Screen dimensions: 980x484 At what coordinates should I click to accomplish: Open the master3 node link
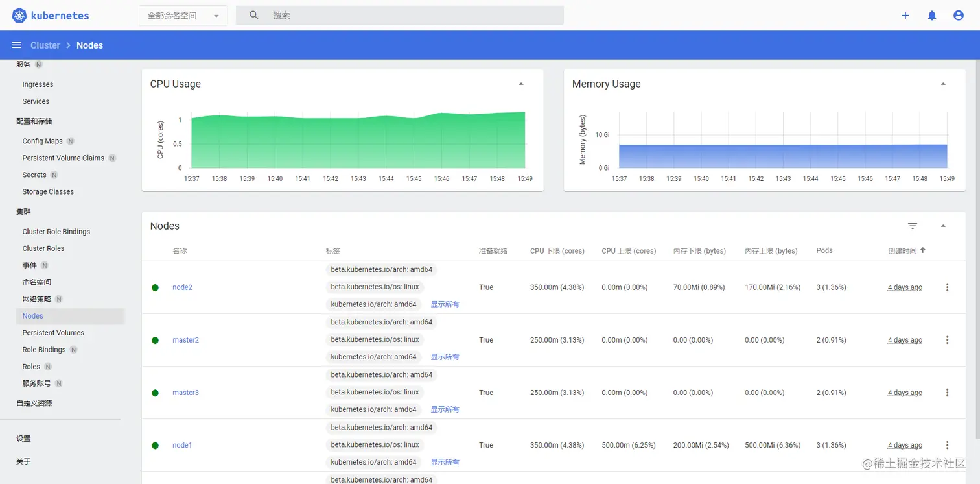coord(185,393)
